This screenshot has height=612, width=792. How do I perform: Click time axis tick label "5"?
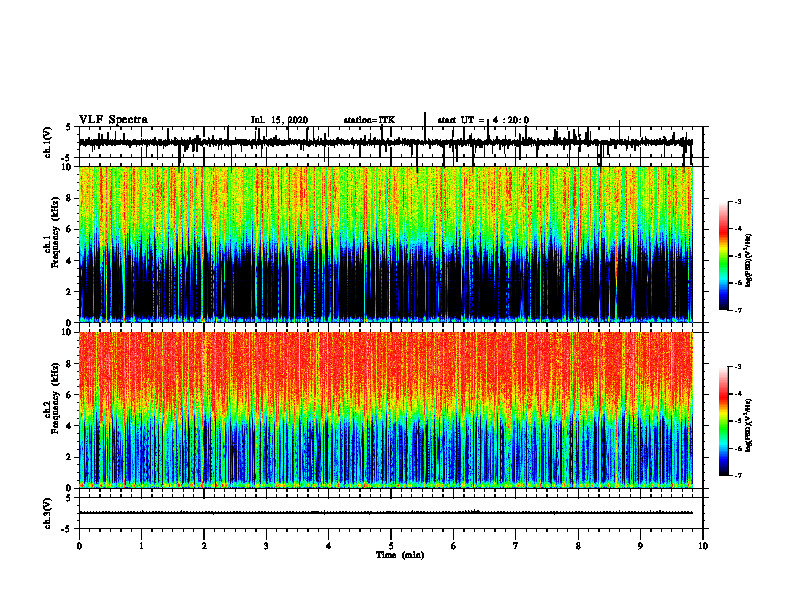[x=391, y=546]
